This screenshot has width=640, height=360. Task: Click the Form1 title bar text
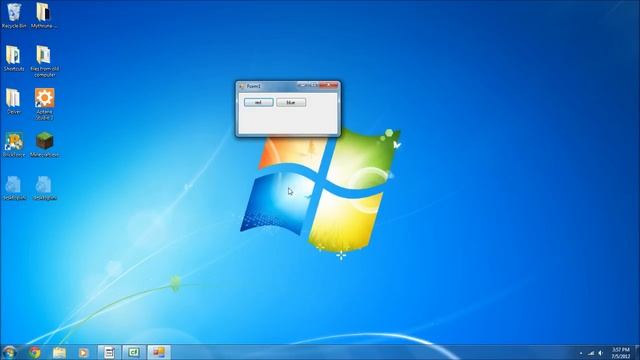tap(254, 86)
